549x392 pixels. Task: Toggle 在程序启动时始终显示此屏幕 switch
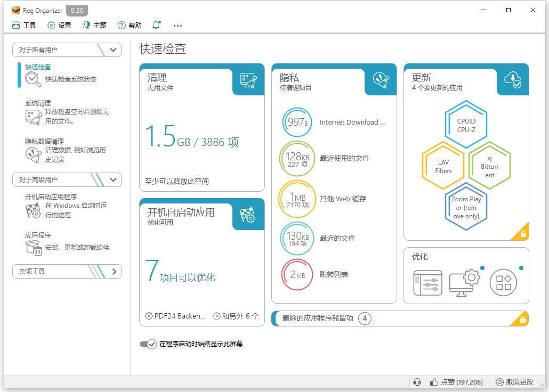148,344
